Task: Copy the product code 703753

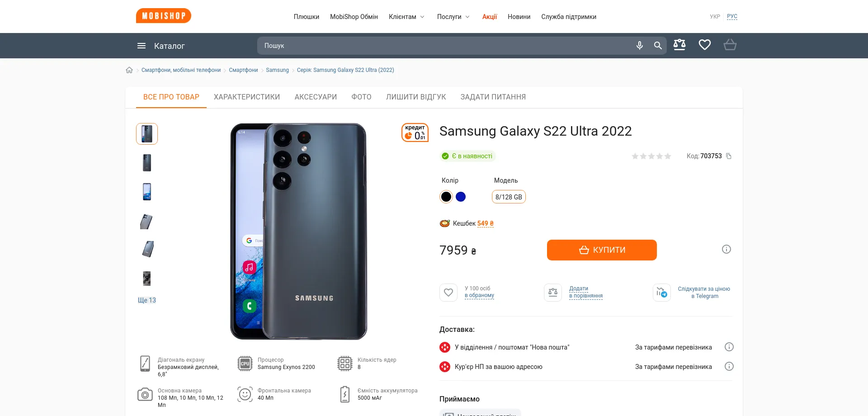Action: point(729,156)
